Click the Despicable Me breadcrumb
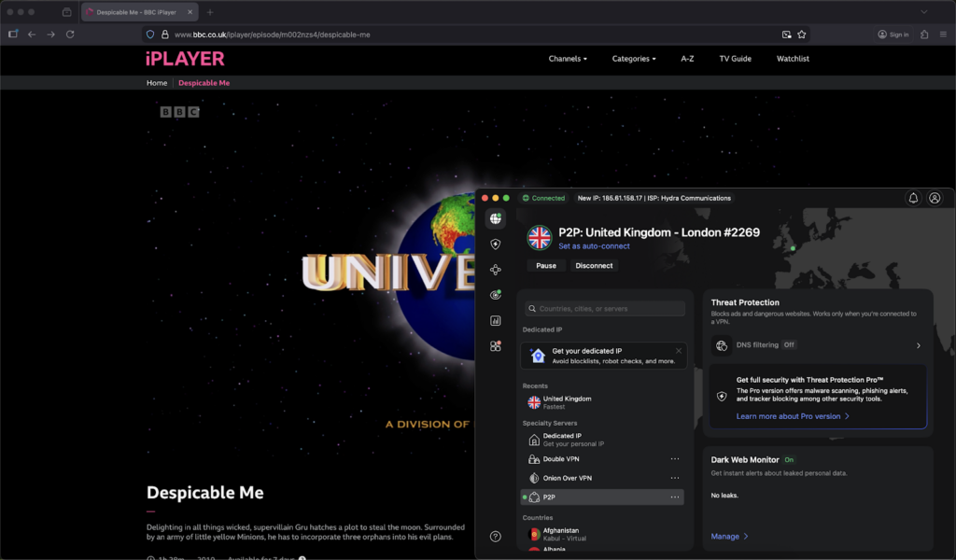Image resolution: width=956 pixels, height=560 pixels. click(204, 83)
